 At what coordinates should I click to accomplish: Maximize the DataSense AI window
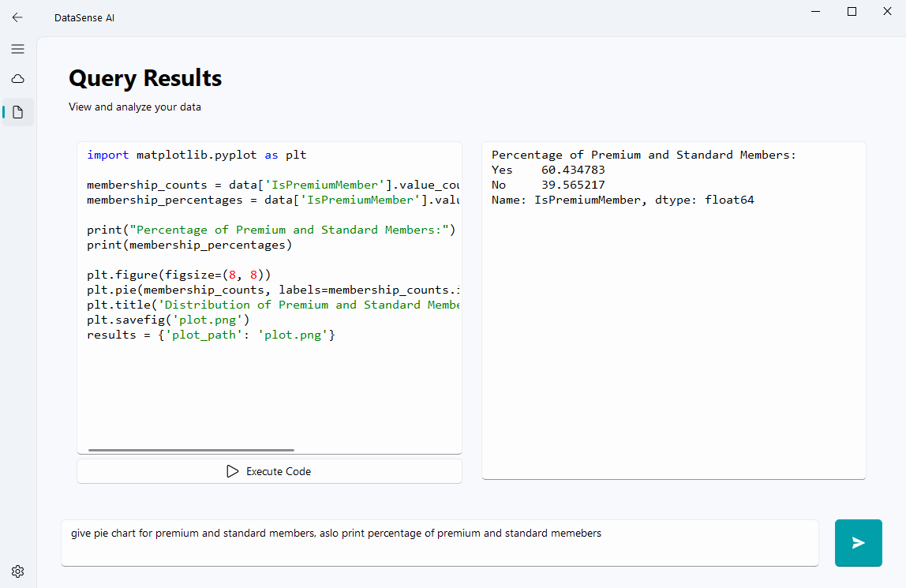[x=852, y=12]
